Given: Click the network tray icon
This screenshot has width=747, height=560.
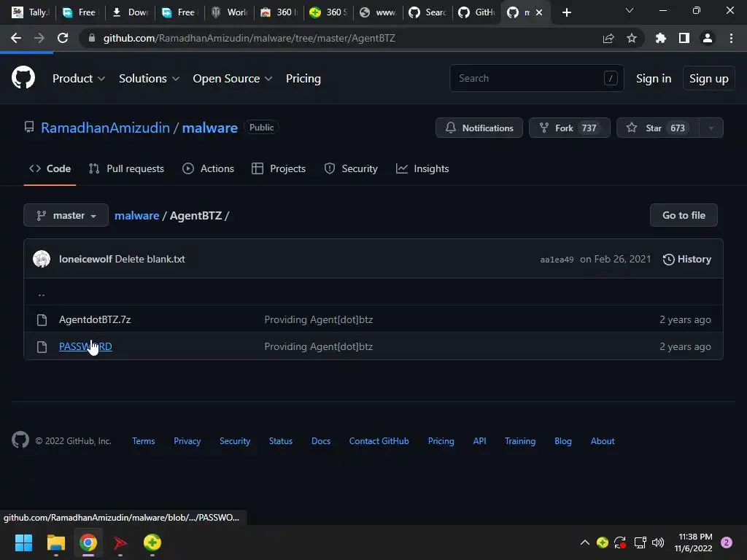Looking at the screenshot, I should (640, 542).
